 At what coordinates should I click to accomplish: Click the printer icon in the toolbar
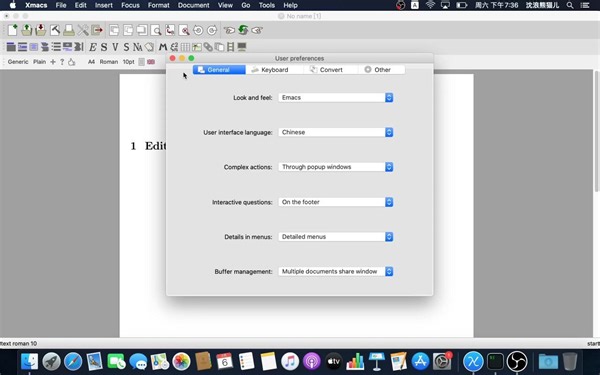click(69, 30)
